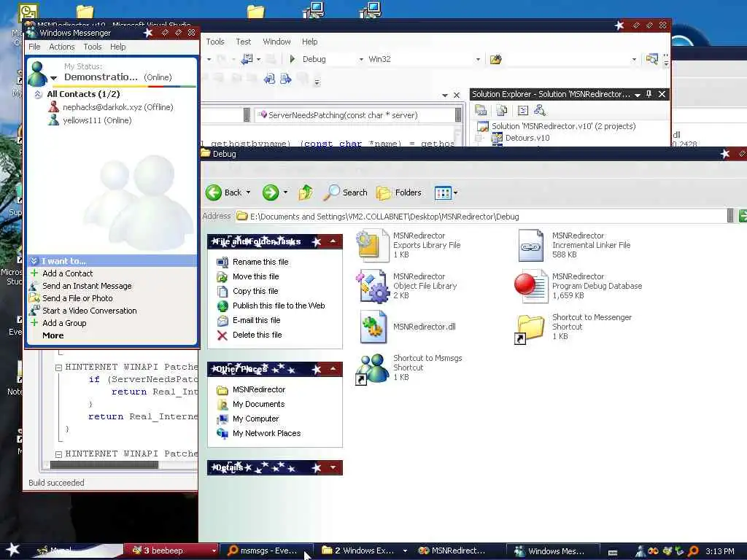Click Back arrow in Debug explorer window
747x560 pixels.
pos(214,192)
